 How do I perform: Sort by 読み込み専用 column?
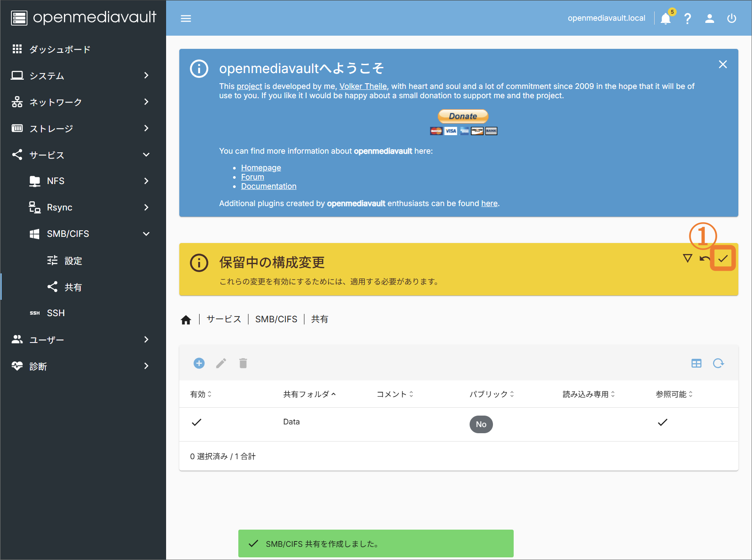589,394
